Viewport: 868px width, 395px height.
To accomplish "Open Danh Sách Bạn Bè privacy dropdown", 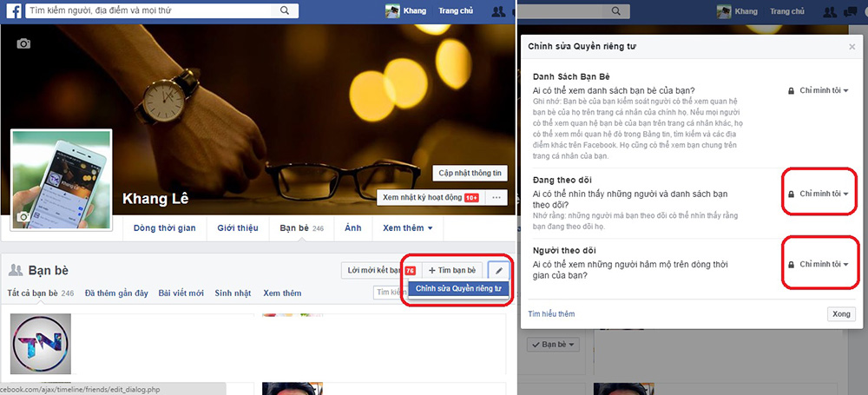I will point(819,90).
